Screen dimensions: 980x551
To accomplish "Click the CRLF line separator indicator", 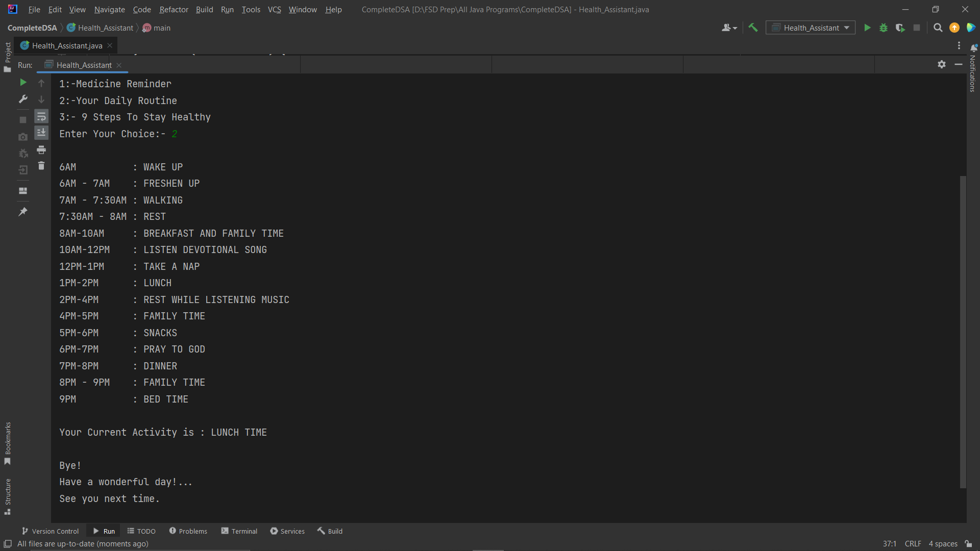I will (913, 544).
